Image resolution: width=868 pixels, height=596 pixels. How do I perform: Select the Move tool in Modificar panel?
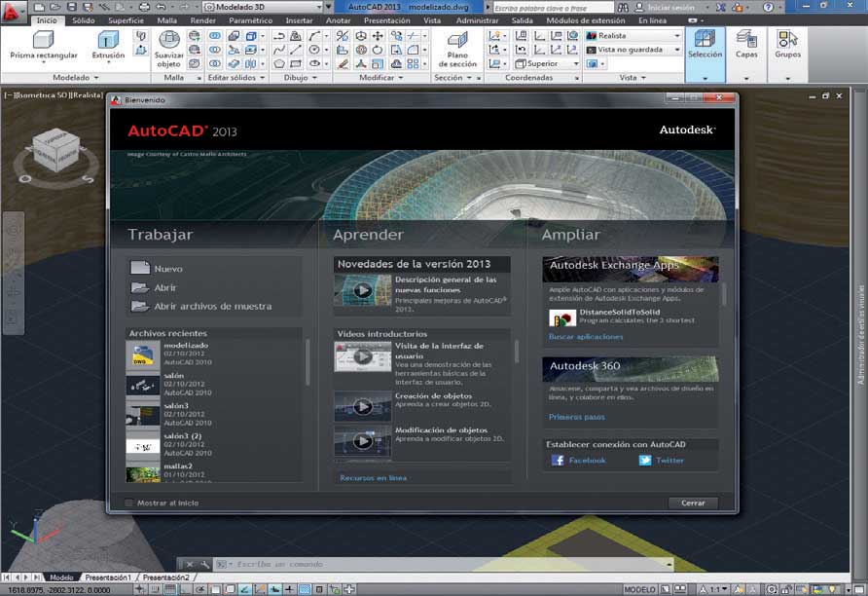click(378, 36)
